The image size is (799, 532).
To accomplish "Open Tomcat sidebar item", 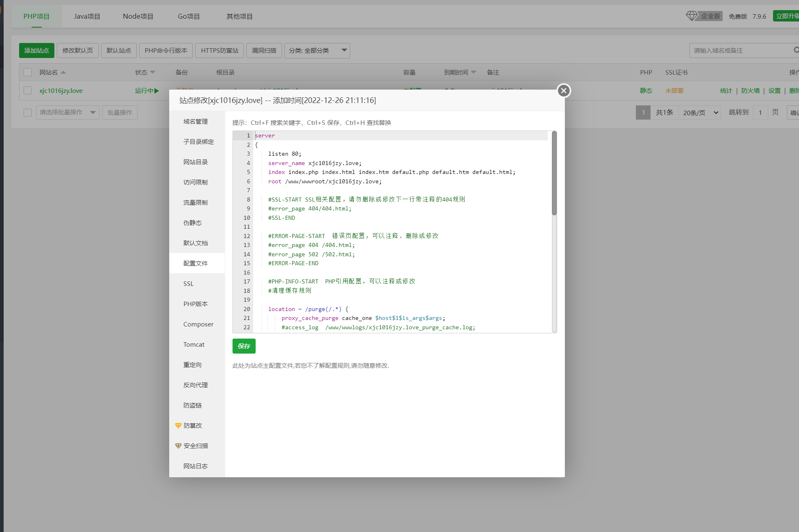I will tap(197, 344).
